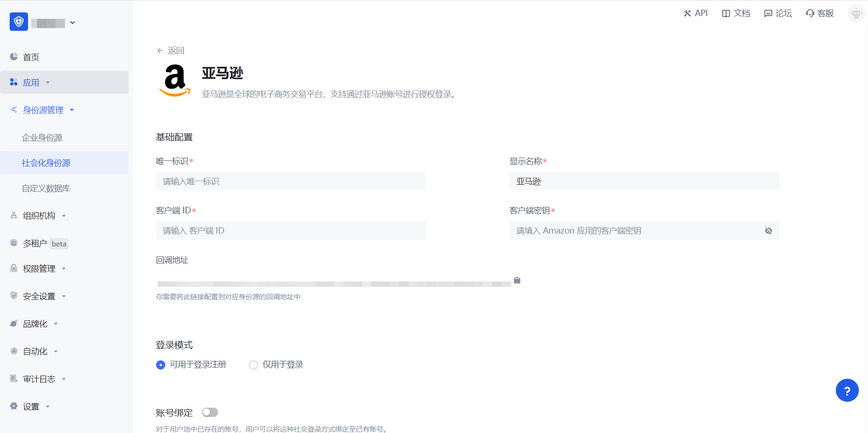Enable the 账号绑定 switch
Screen dimensions: 868x433
210,412
